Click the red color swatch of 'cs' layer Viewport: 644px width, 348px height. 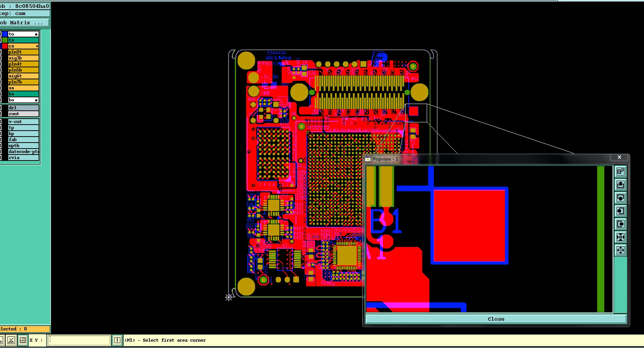(x=5, y=46)
